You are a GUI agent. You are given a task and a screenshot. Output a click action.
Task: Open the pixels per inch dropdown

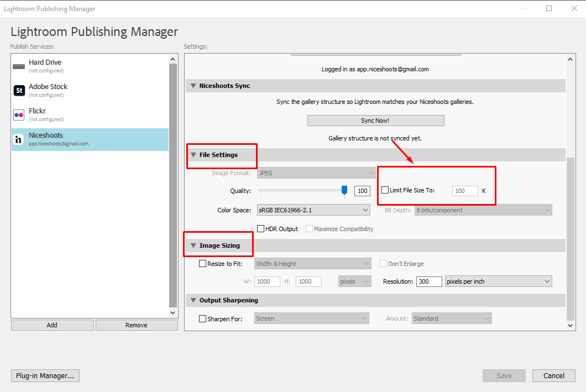pyautogui.click(x=499, y=281)
